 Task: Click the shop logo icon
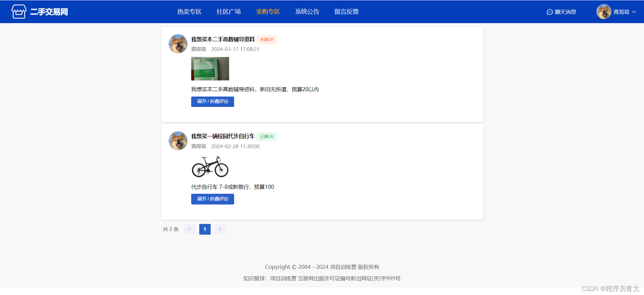click(19, 12)
